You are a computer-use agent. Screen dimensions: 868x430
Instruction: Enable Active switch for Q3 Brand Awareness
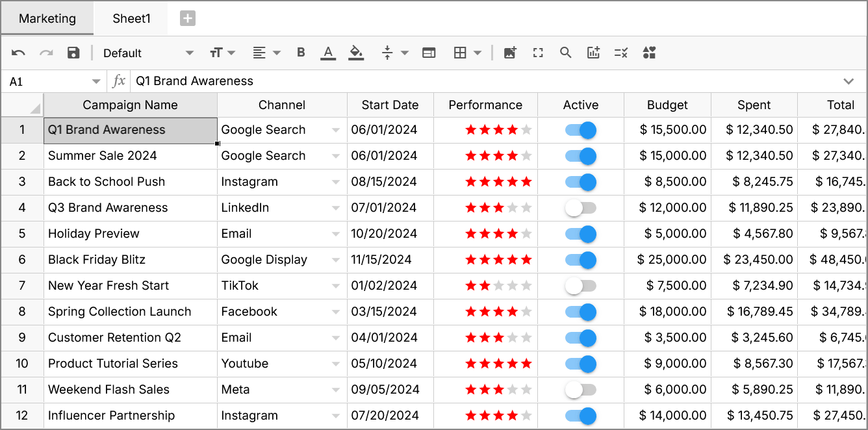tap(581, 208)
